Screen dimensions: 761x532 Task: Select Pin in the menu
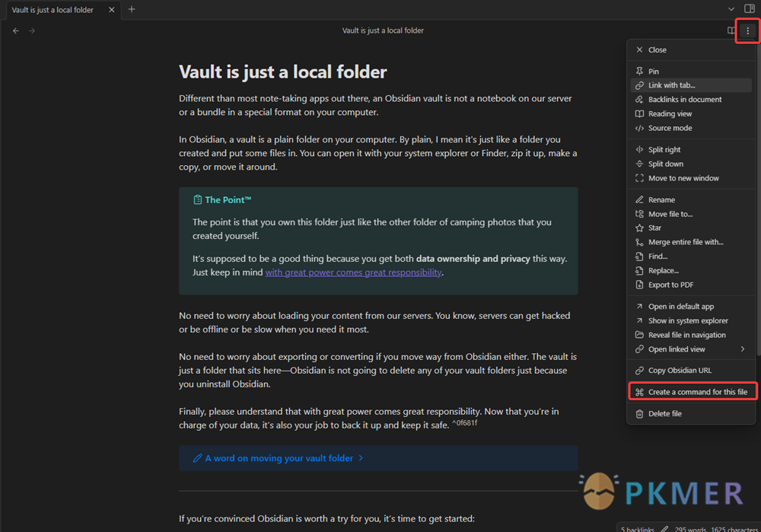691,72
